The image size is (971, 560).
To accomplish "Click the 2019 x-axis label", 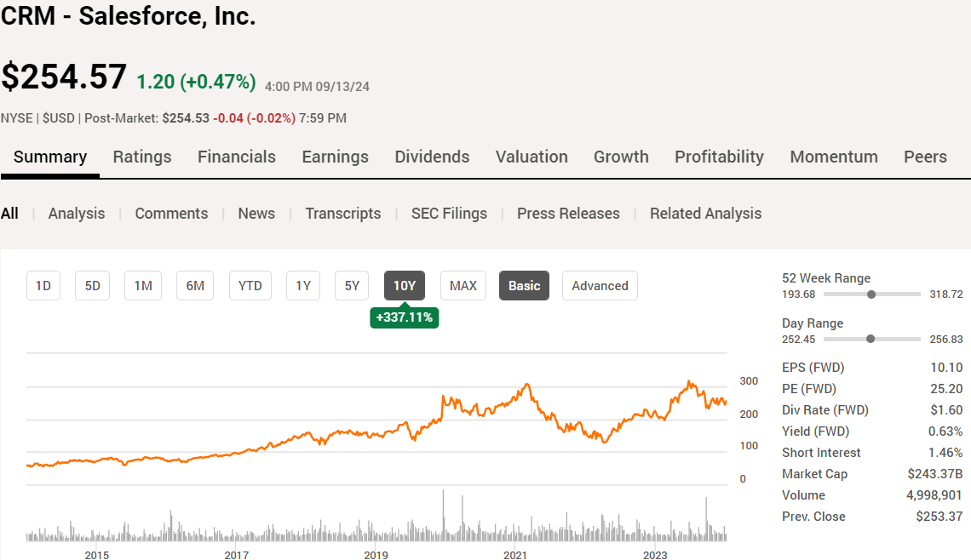I will coord(376,555).
